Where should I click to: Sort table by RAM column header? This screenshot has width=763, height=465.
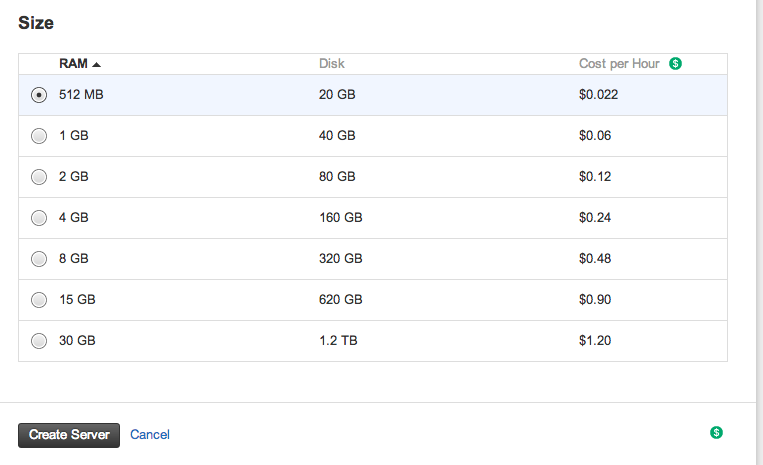(x=73, y=64)
